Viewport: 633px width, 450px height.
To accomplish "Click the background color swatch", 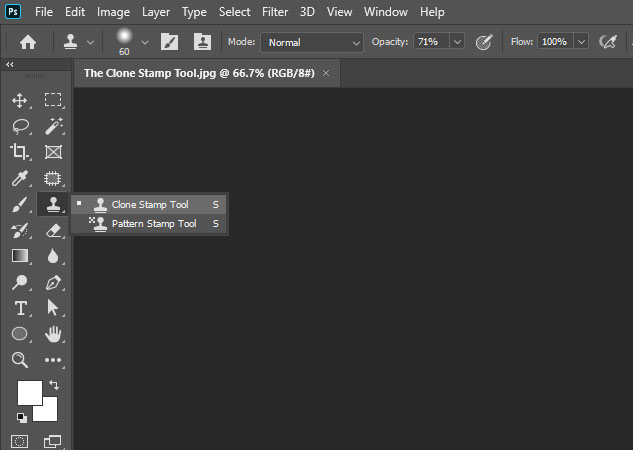I will (49, 412).
